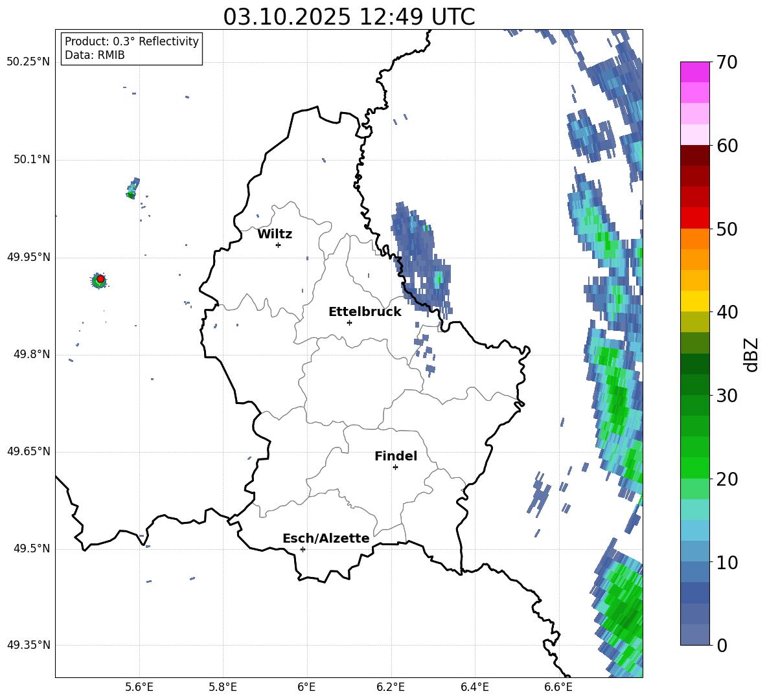The image size is (767, 700).
Task: Click the 70 tick on the colorbar
Action: 727,62
